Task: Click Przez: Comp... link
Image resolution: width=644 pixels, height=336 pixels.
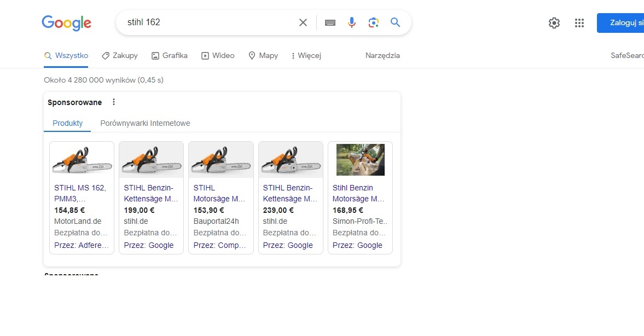Action: click(220, 245)
